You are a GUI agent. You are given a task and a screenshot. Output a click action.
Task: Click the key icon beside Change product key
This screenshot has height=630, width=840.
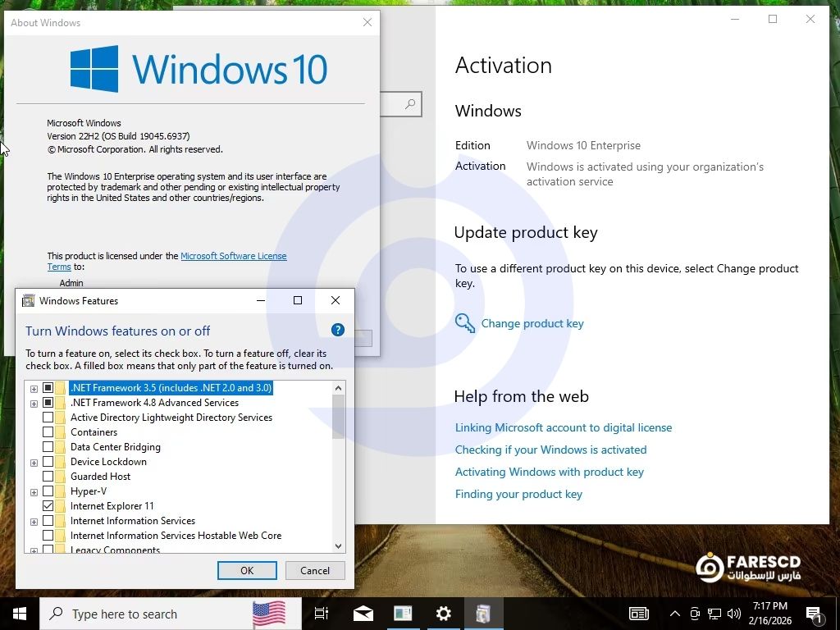tap(465, 323)
